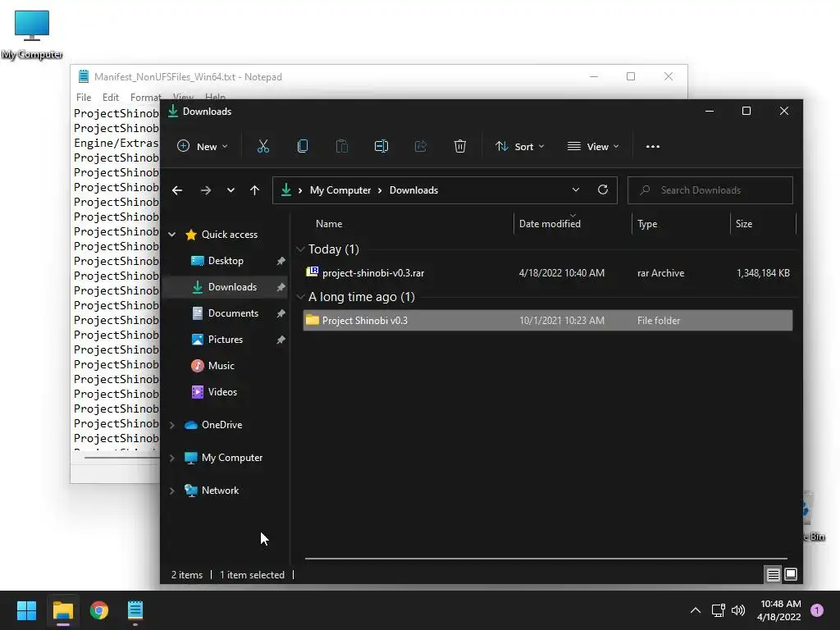840x630 pixels.
Task: Show hidden system tray icons
Action: [696, 610]
